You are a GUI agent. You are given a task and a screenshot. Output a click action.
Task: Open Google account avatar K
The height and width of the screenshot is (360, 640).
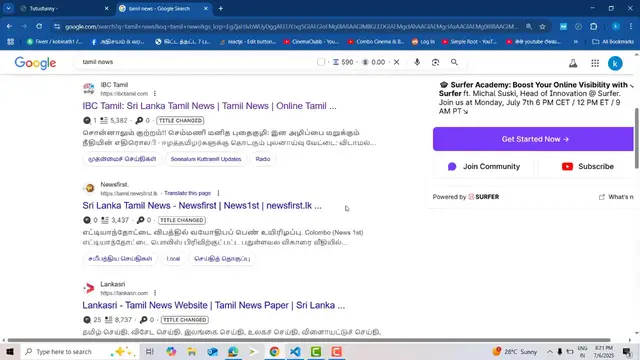point(615,63)
